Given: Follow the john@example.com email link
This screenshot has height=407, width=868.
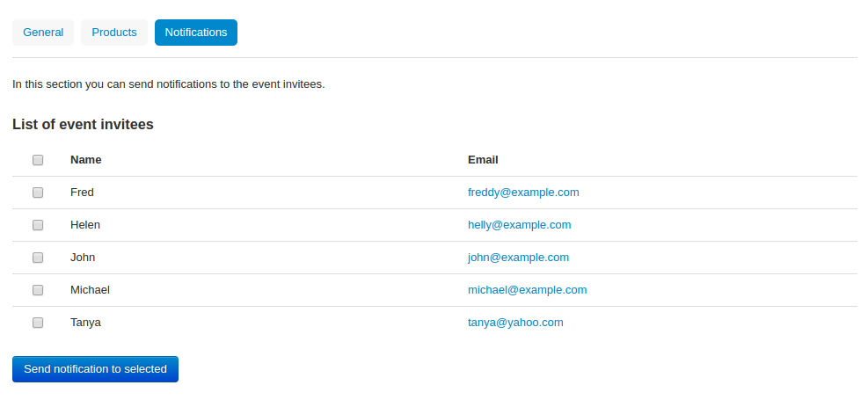Looking at the screenshot, I should pos(518,258).
